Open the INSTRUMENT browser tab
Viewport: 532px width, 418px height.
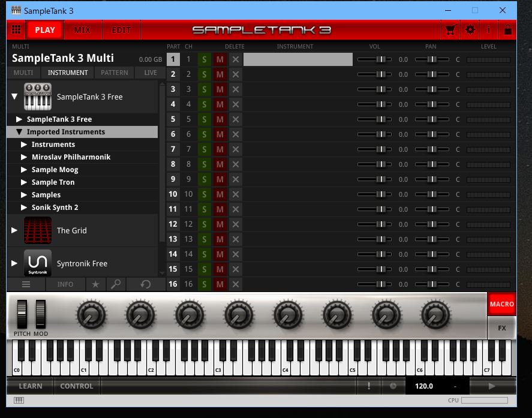68,73
